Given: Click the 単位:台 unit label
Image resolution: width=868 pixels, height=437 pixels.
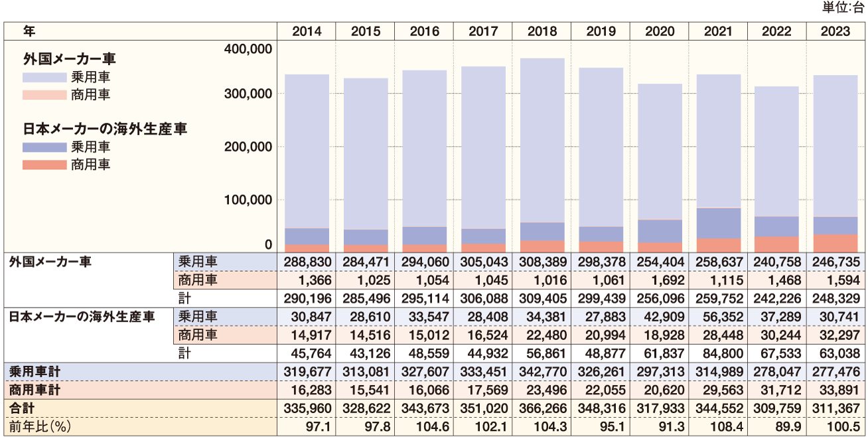Looking at the screenshot, I should 843,7.
